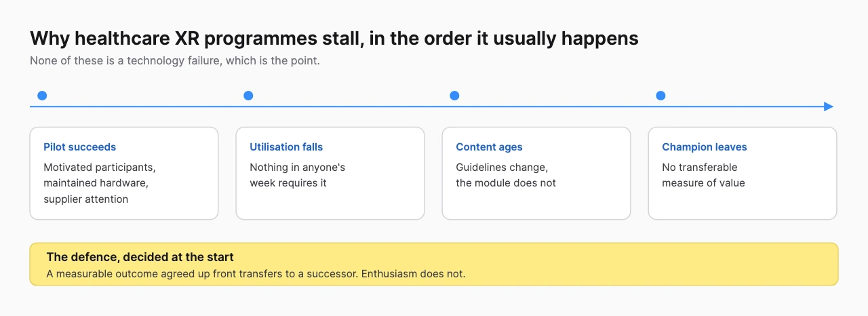This screenshot has width=868, height=316.
Task: Click the main title about healthcare XR programmes
Action: click(334, 39)
